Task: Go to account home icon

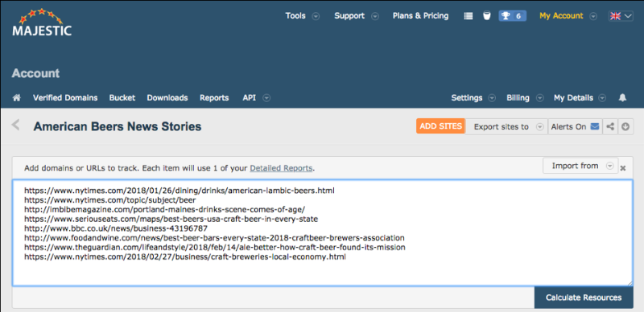Action: [x=17, y=98]
